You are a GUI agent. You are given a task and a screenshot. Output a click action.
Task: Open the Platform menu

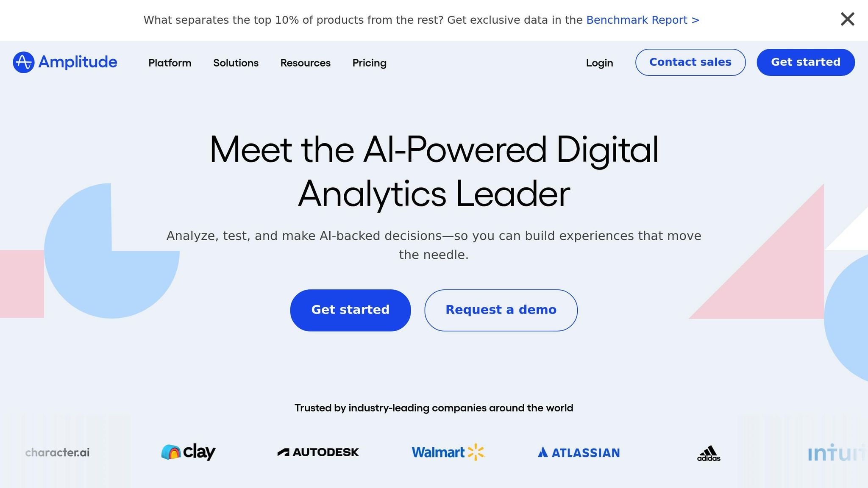click(170, 63)
